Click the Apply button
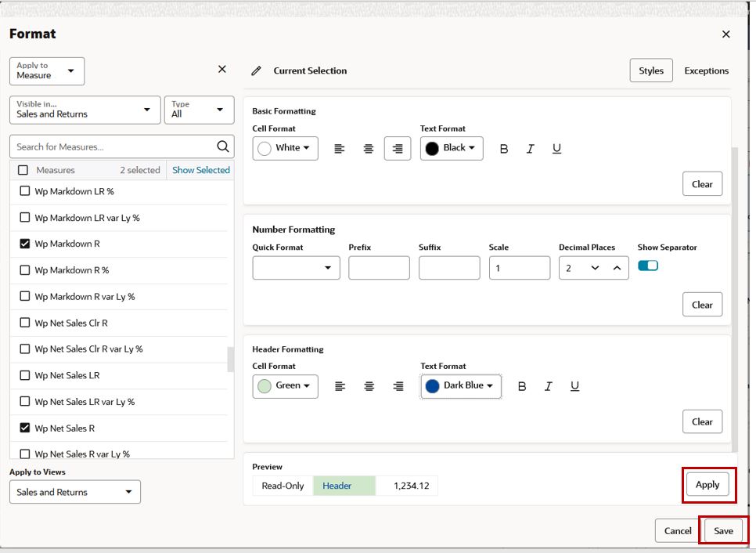The height and width of the screenshot is (553, 756). 707,485
